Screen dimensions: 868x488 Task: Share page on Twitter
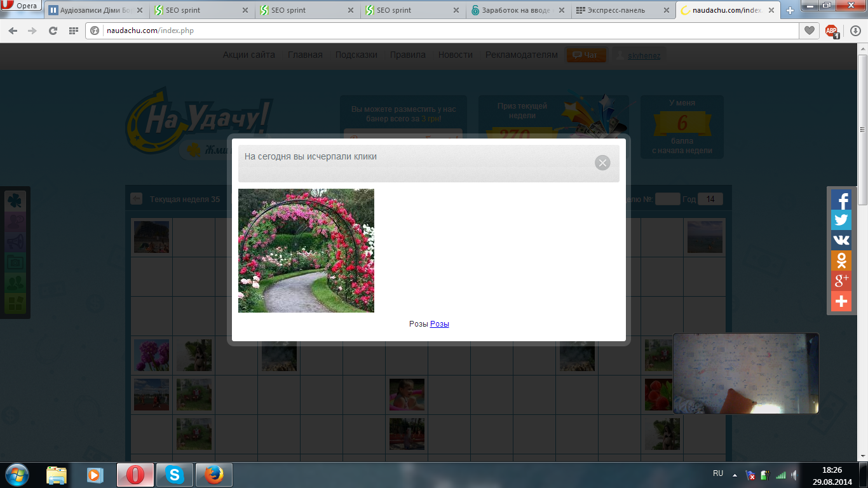pyautogui.click(x=841, y=220)
